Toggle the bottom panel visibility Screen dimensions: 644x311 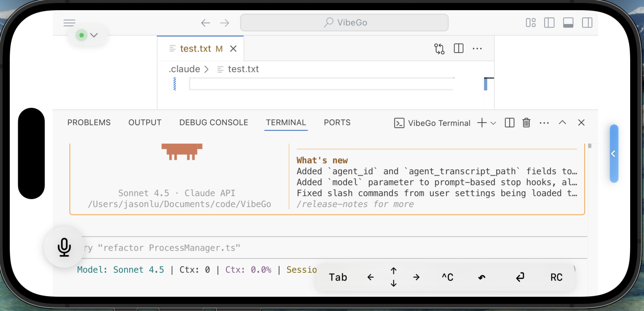click(x=568, y=23)
